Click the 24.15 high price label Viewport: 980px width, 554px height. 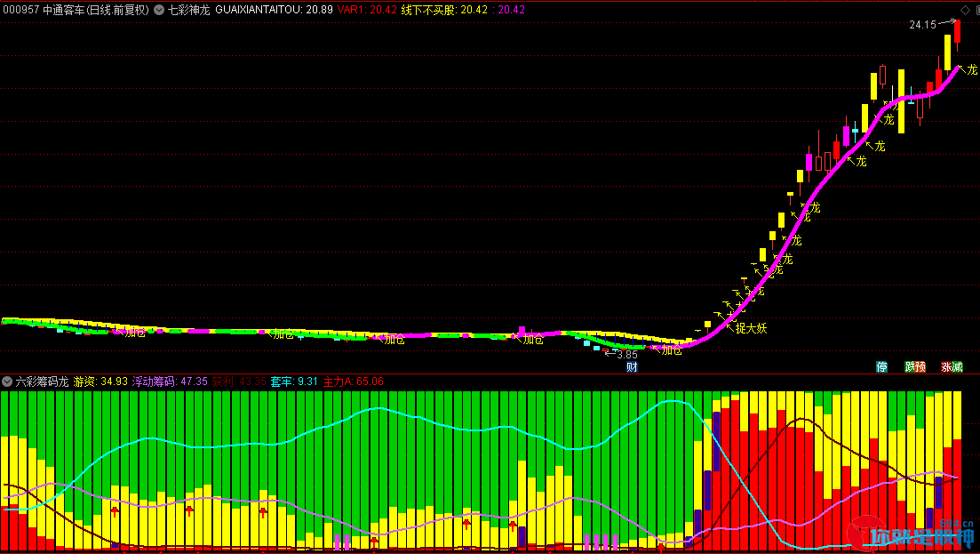tap(922, 25)
